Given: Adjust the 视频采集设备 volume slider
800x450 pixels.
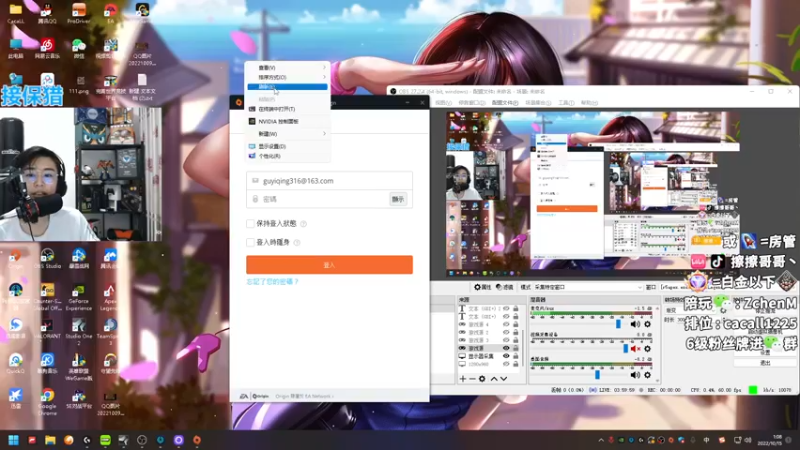Looking at the screenshot, I should pyautogui.click(x=626, y=349).
